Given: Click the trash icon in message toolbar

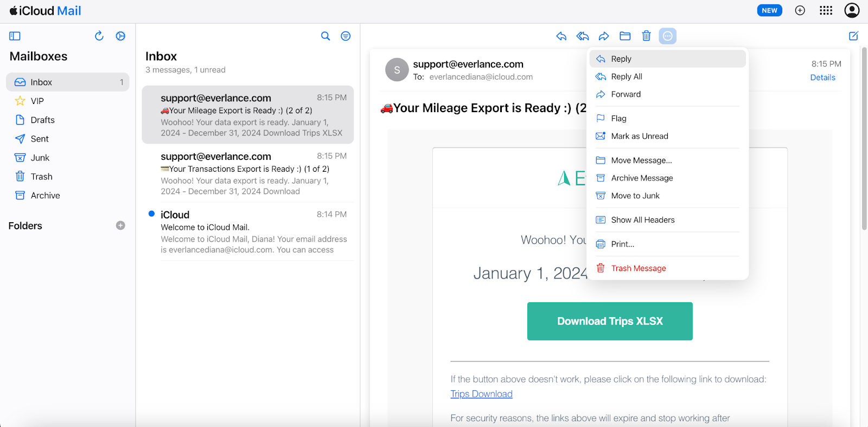Looking at the screenshot, I should click(646, 36).
